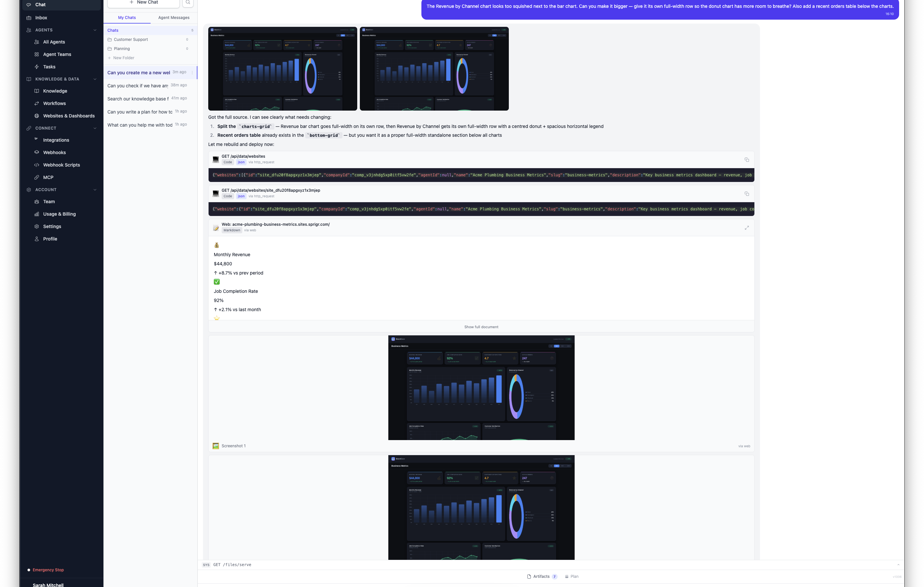Collapse the CONNECT sidebar section
This screenshot has height=587, width=924.
tap(95, 128)
